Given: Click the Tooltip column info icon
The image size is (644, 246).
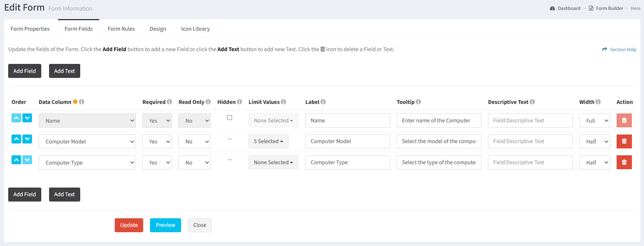Looking at the screenshot, I should 418,102.
